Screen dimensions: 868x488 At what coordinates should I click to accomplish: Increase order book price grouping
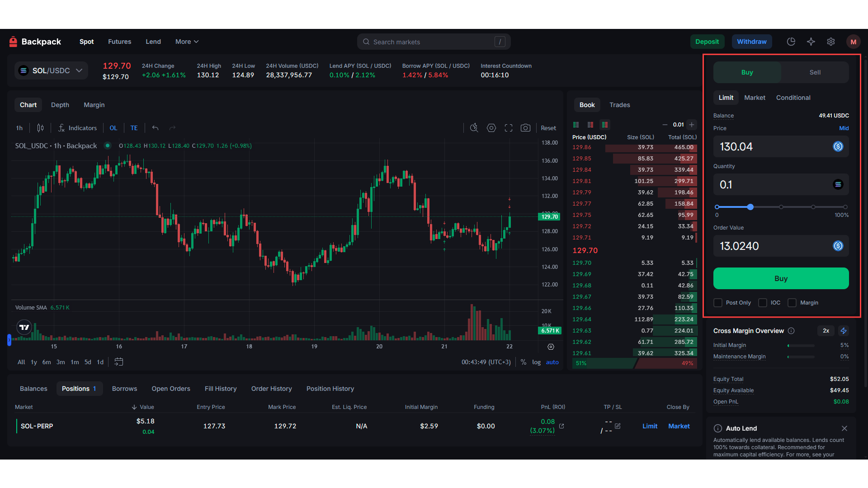pos(692,125)
